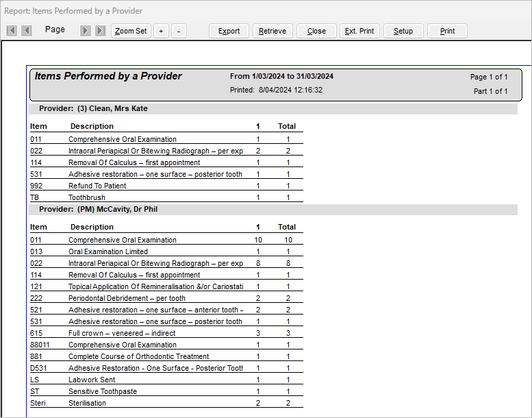Click 'Topical Application Of Remineralisation' row

click(166, 286)
